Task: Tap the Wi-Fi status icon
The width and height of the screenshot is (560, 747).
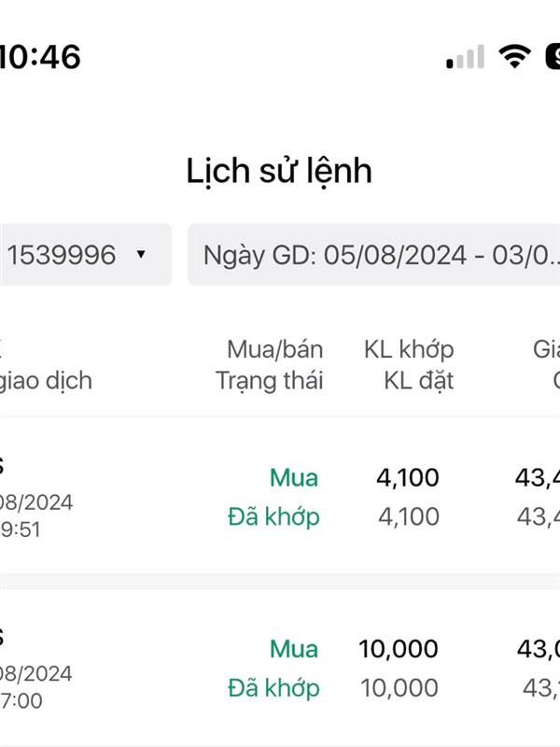Action: [x=515, y=56]
